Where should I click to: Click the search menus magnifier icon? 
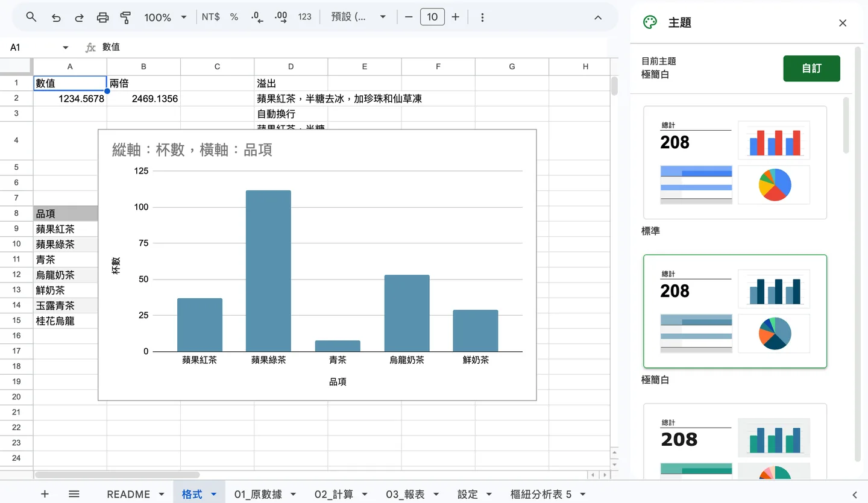coord(31,17)
